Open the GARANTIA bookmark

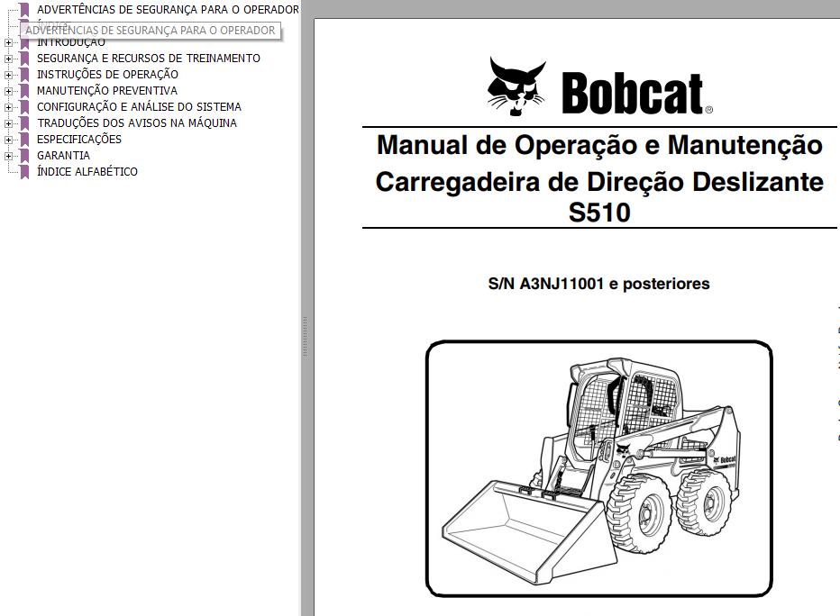coord(63,155)
